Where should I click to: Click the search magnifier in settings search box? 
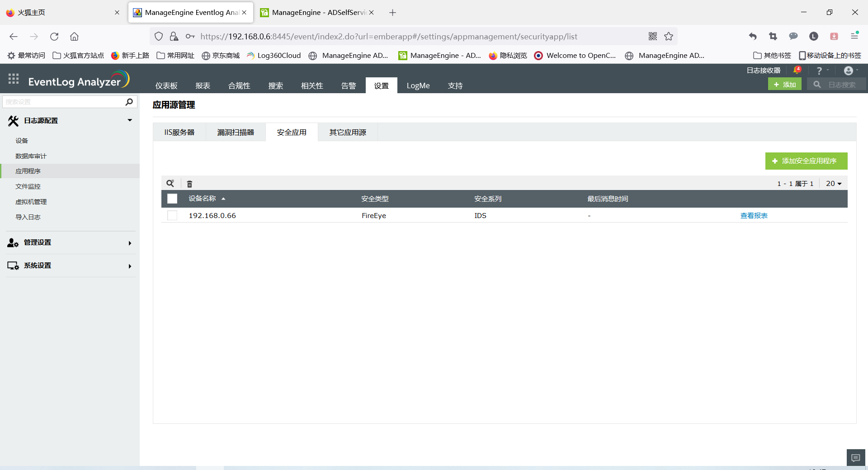click(x=129, y=102)
